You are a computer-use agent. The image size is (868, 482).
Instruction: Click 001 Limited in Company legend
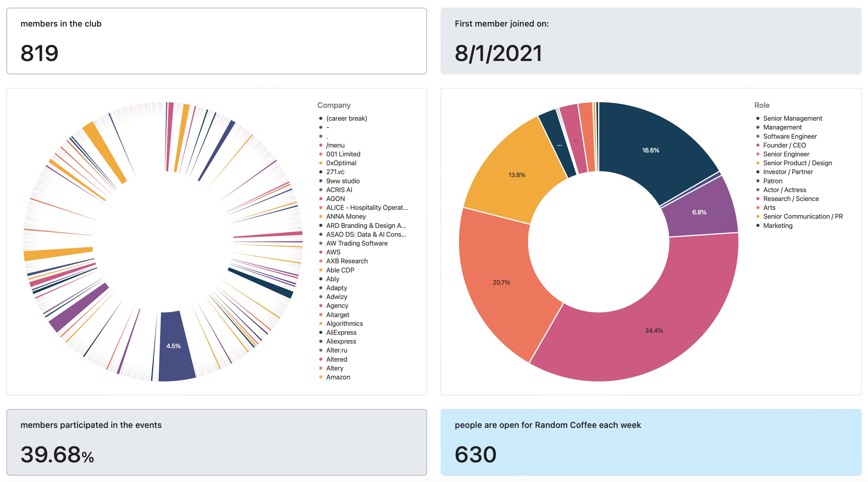(339, 154)
